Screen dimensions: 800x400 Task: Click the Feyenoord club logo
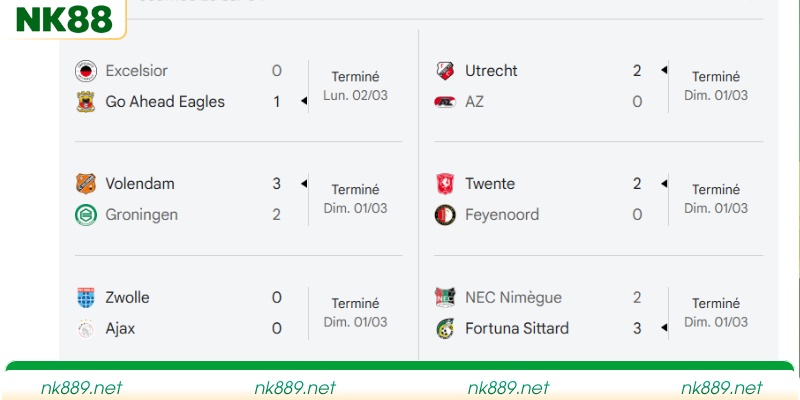445,215
